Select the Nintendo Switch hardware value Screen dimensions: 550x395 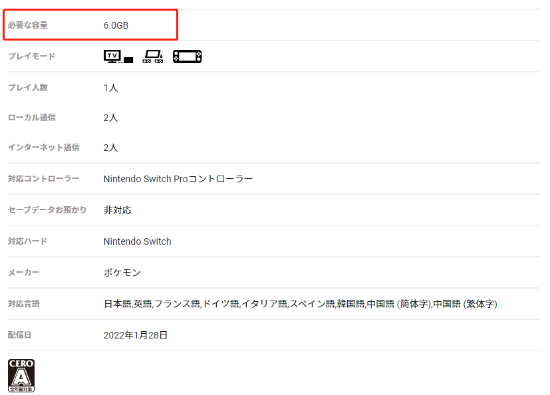click(137, 241)
